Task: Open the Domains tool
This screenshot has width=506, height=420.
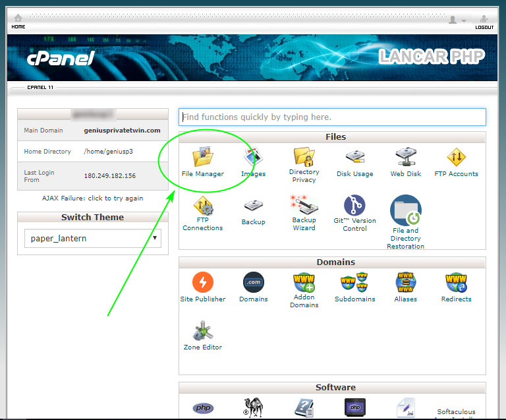Action: pos(253,287)
